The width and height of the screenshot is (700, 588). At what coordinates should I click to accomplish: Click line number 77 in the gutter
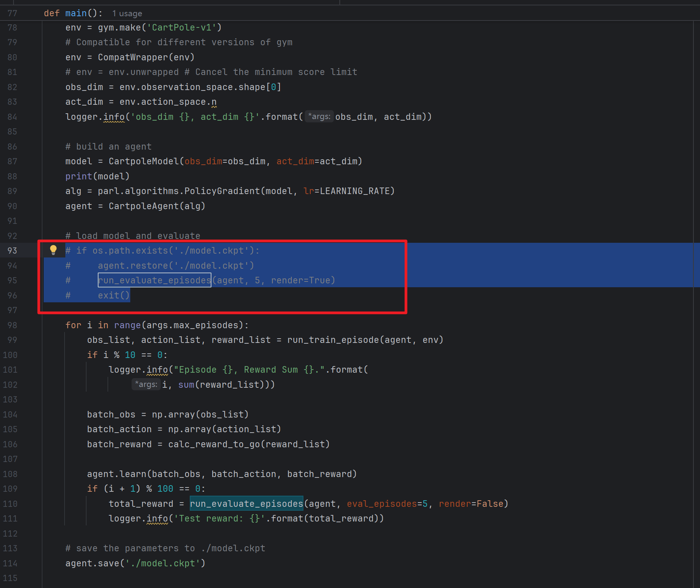pyautogui.click(x=12, y=13)
